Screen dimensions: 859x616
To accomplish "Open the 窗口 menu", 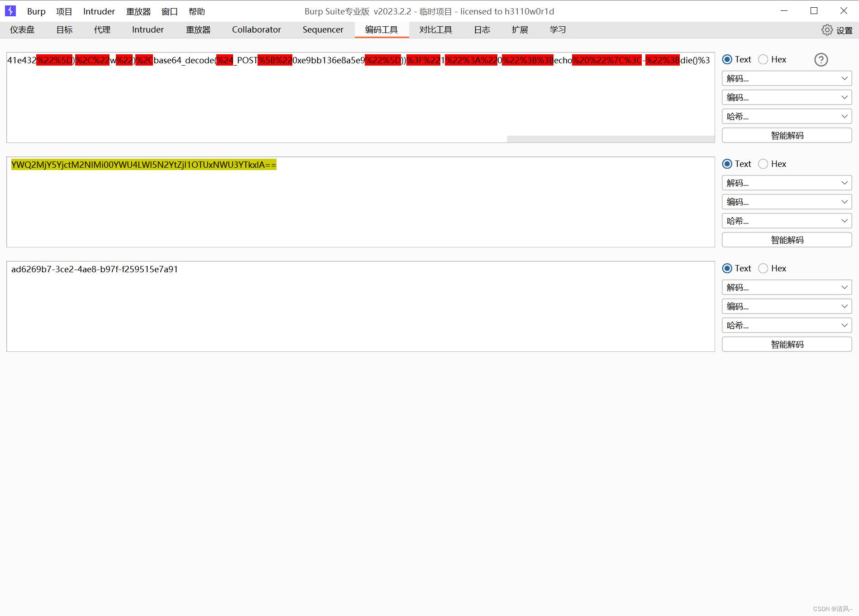I will [x=169, y=11].
